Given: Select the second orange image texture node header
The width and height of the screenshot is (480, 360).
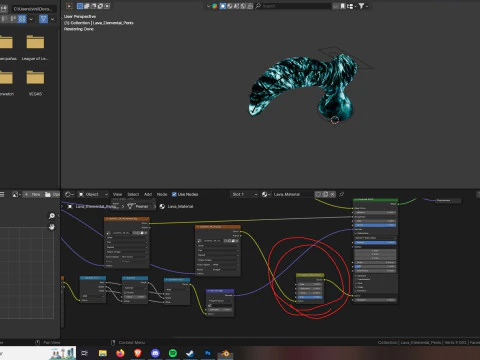Looking at the screenshot, I should tap(218, 227).
